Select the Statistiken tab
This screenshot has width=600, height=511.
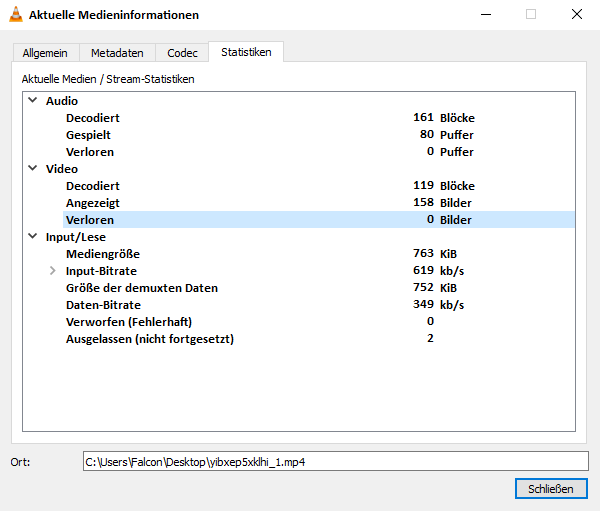246,52
